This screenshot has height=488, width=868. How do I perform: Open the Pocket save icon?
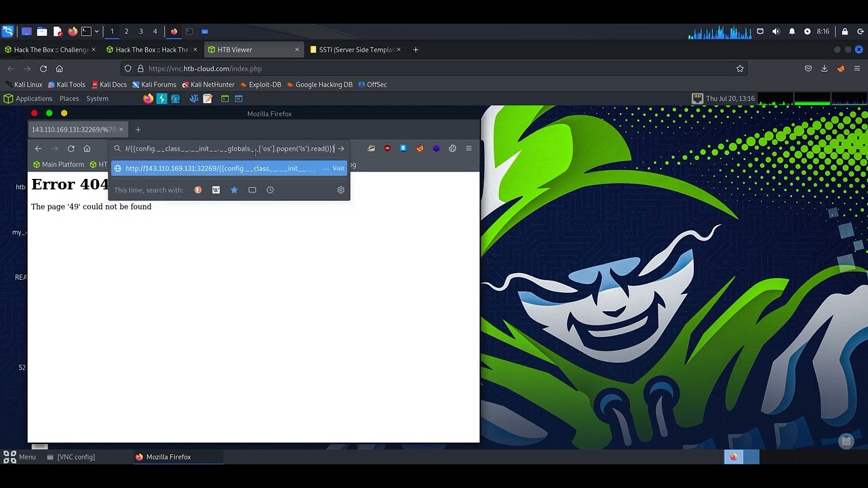(808, 68)
